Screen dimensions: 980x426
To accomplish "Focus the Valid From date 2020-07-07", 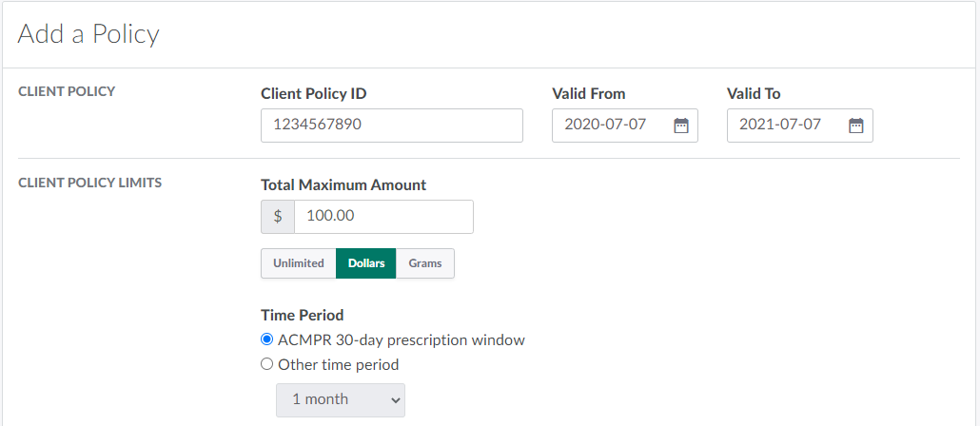I will [614, 126].
